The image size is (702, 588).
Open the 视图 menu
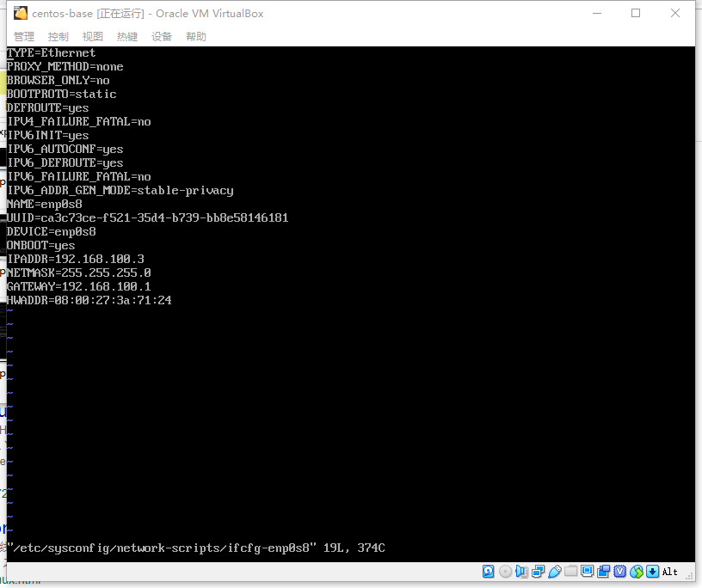(93, 36)
